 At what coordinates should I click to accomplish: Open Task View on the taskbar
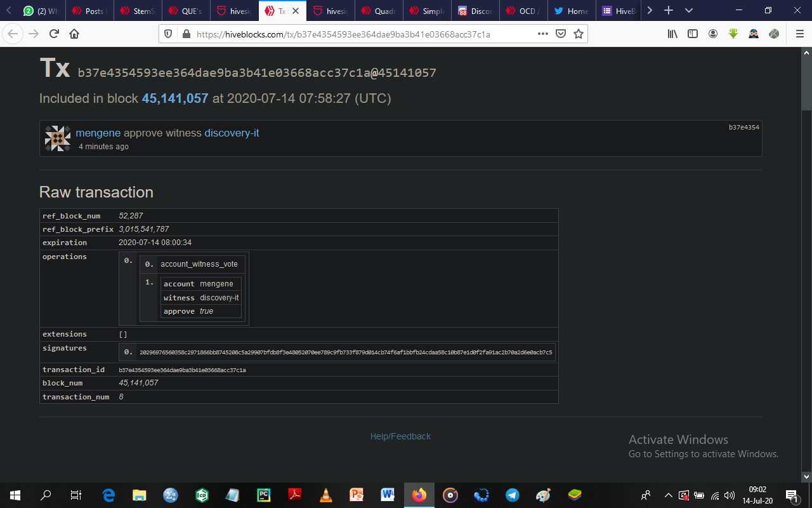coord(75,495)
